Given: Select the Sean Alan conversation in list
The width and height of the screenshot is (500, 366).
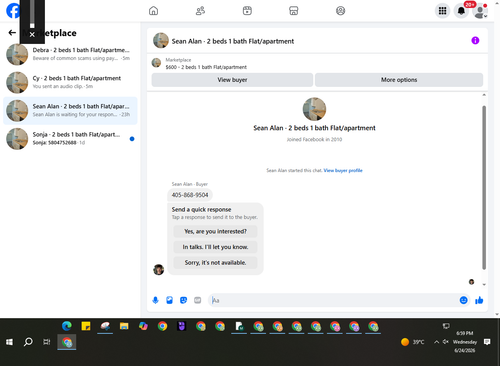Looking at the screenshot, I should point(70,111).
